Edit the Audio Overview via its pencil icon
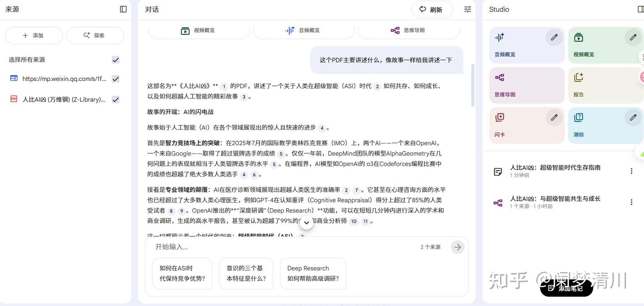 click(x=554, y=37)
